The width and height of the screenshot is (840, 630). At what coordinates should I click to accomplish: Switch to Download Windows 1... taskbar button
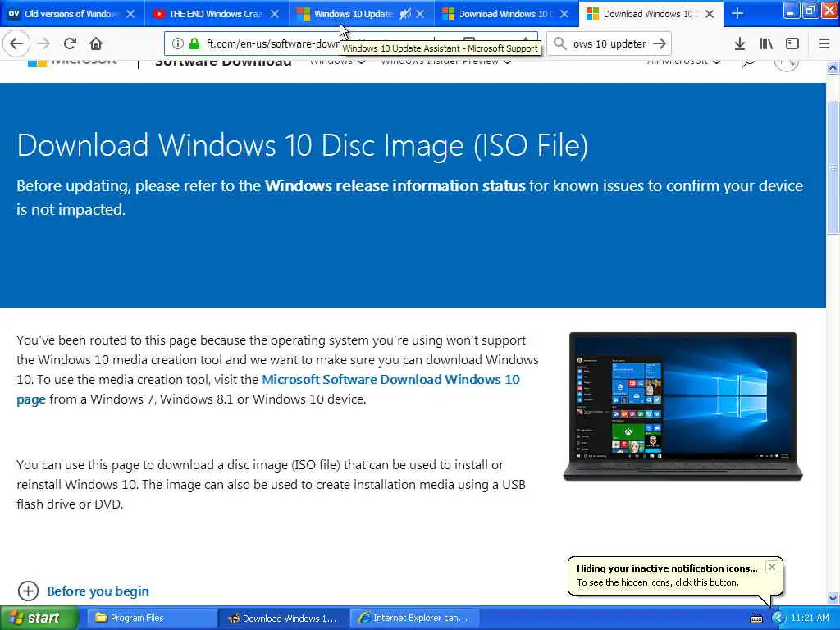pyautogui.click(x=284, y=618)
